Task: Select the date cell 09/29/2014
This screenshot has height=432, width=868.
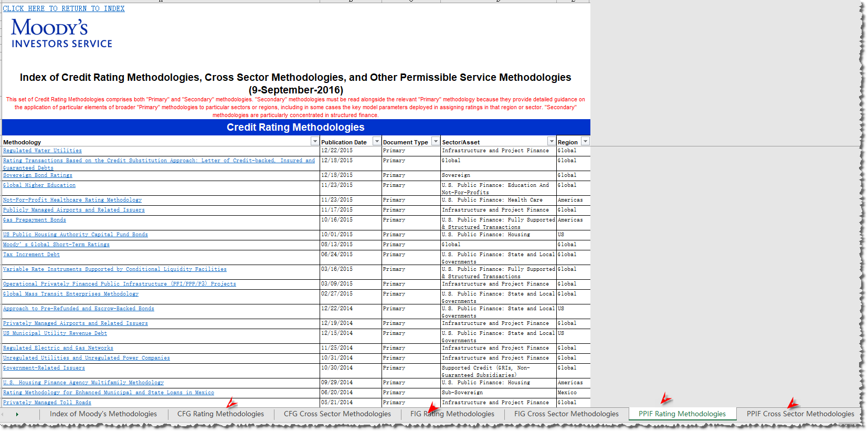Action: 351,383
